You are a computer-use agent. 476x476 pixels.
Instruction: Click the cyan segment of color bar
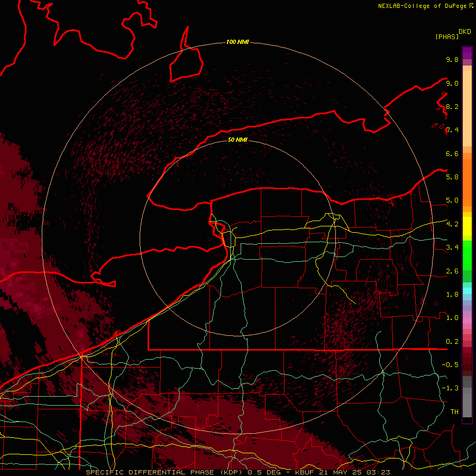coord(467,291)
